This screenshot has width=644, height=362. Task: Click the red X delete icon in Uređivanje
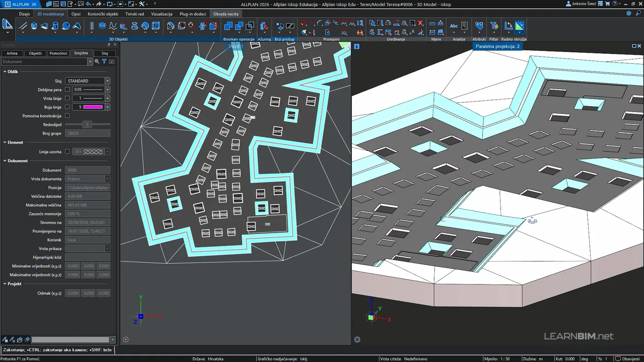pos(420,23)
